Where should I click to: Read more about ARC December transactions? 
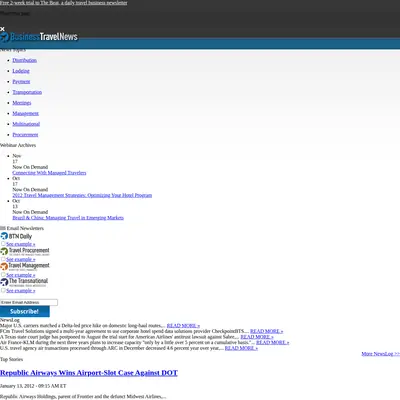click(241, 348)
